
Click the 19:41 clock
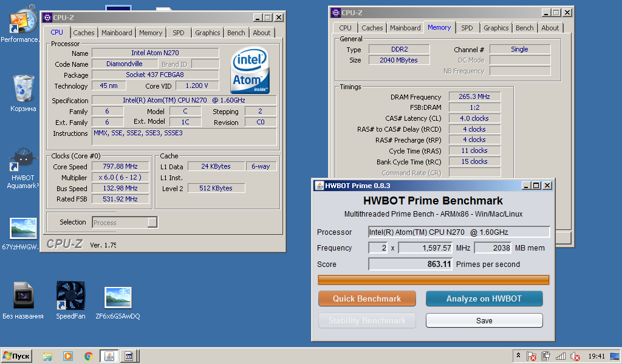click(x=596, y=357)
